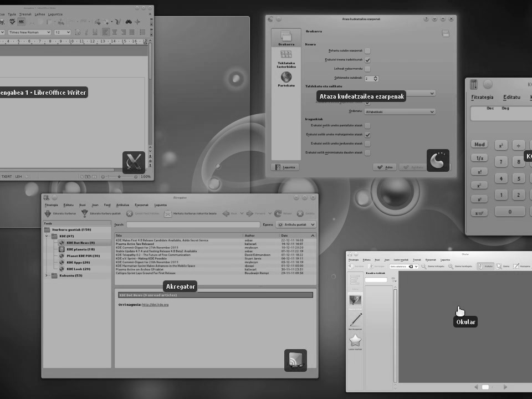
Task: Enable the Leihoak nabarmendu checkbox
Action: click(367, 69)
